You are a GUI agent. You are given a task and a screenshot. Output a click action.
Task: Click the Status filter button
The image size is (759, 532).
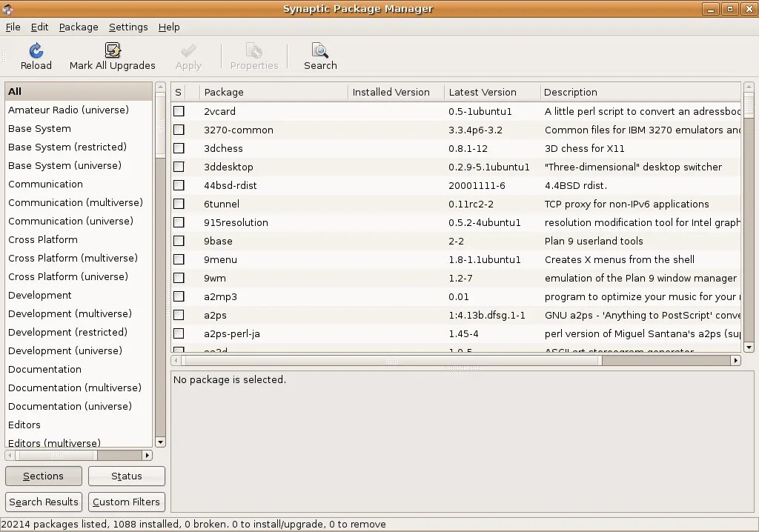(126, 476)
